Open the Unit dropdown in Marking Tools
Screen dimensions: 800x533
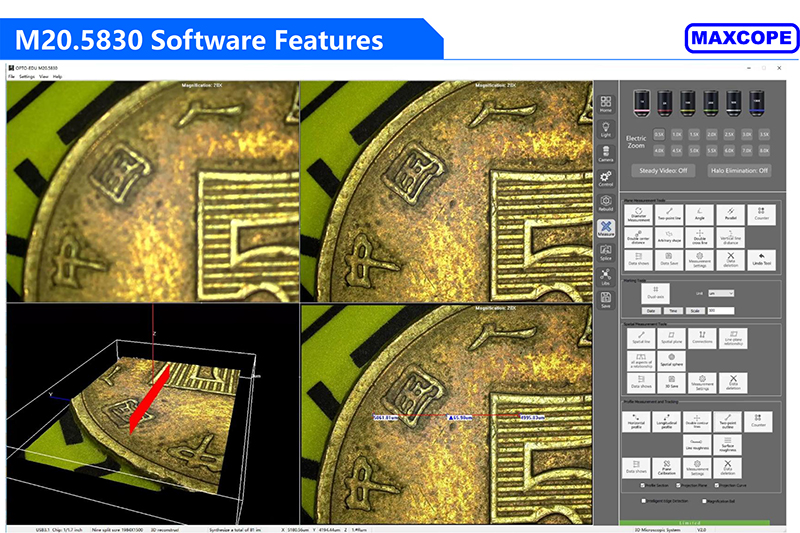pyautogui.click(x=721, y=293)
